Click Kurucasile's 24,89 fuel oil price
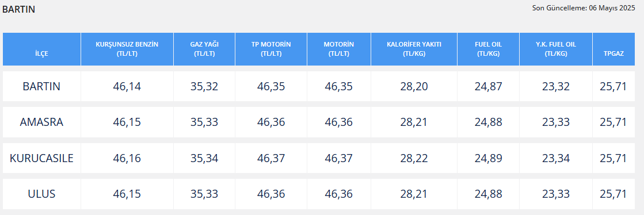Screen dimensions: 644x215 pos(489,158)
